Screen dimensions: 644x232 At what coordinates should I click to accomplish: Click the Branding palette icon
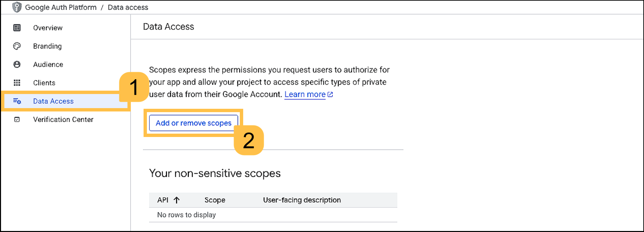coord(17,46)
